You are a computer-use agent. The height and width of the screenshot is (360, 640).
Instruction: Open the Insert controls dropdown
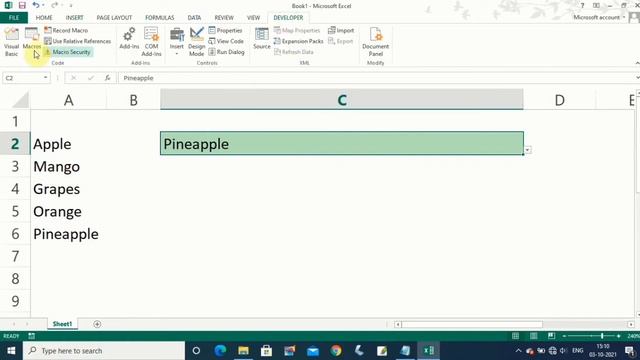[177, 42]
